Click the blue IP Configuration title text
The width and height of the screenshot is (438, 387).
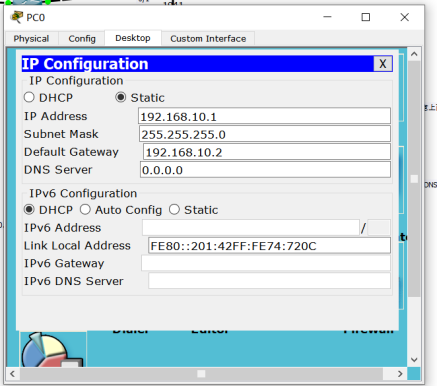pos(85,64)
